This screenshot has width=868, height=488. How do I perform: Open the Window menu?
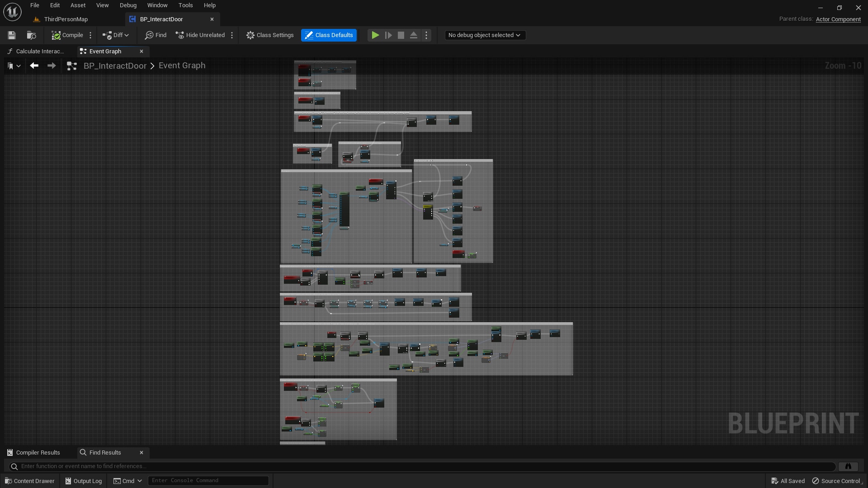pyautogui.click(x=157, y=5)
